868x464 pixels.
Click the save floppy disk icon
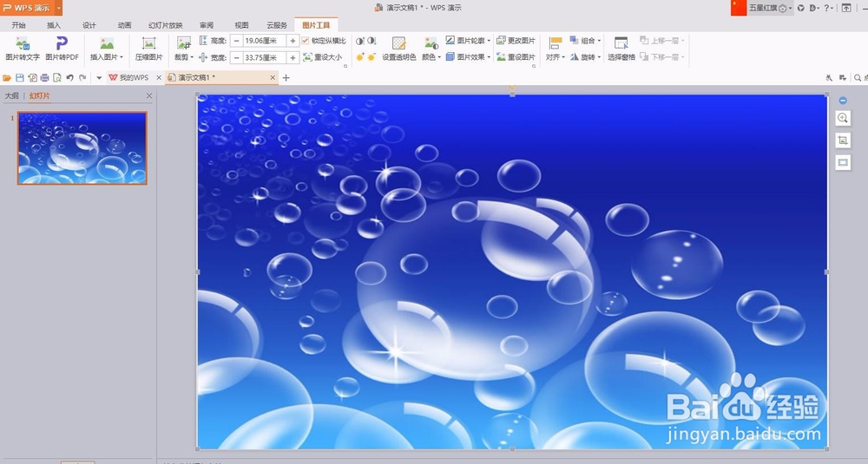pos(20,78)
